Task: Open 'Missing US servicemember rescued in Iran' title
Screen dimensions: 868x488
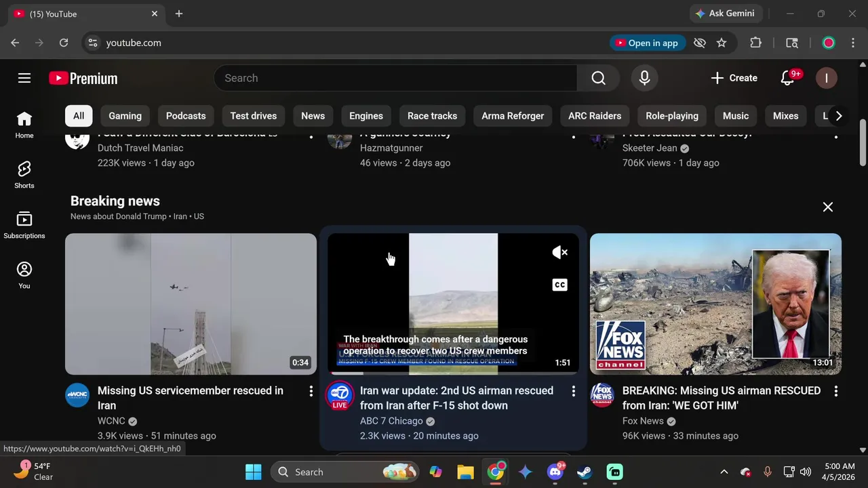Action: (x=191, y=398)
